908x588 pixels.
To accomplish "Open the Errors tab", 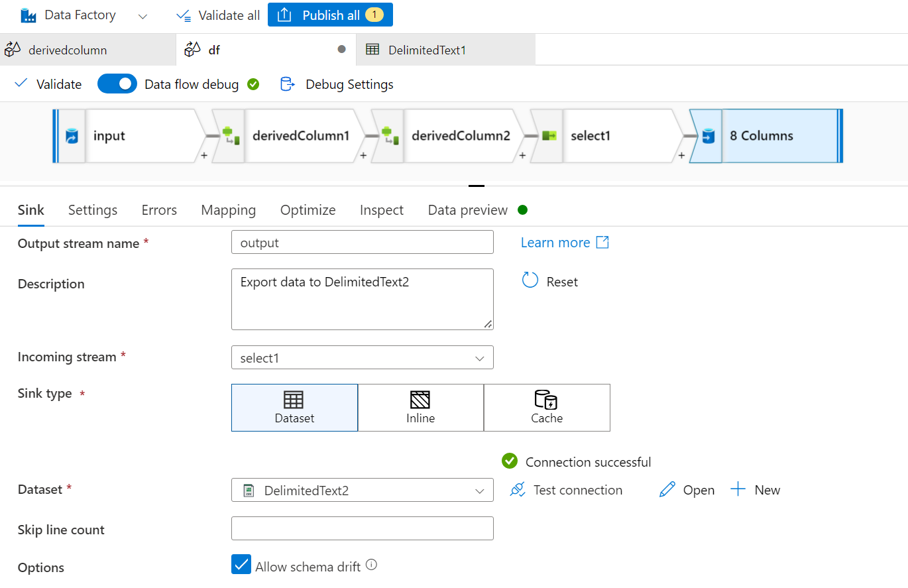I will click(x=159, y=210).
